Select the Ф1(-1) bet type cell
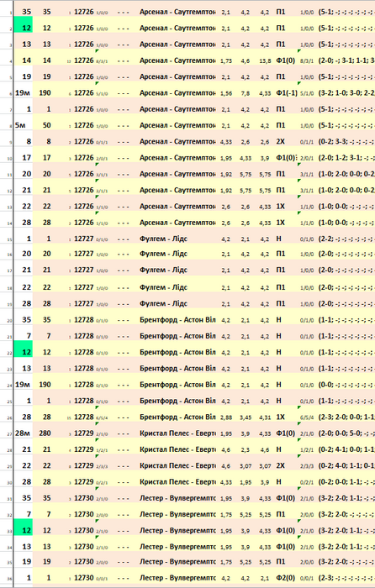Screen dimensions: 375x588 tap(287, 92)
